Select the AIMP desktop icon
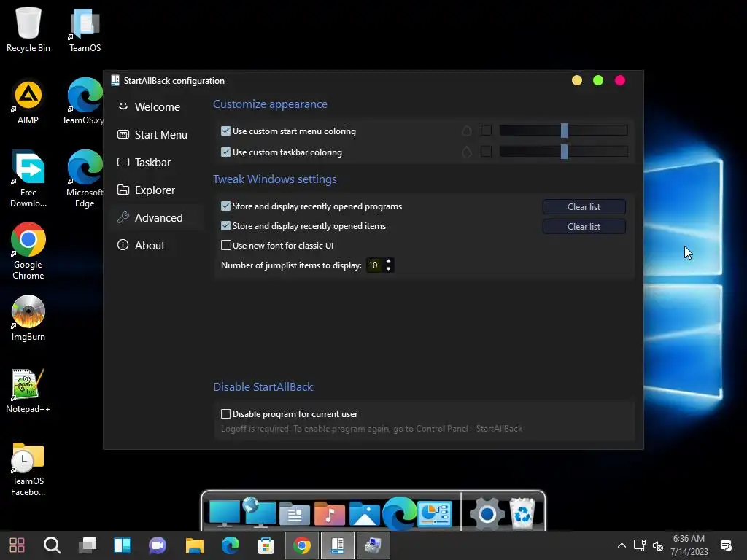The image size is (747, 560). (x=28, y=102)
